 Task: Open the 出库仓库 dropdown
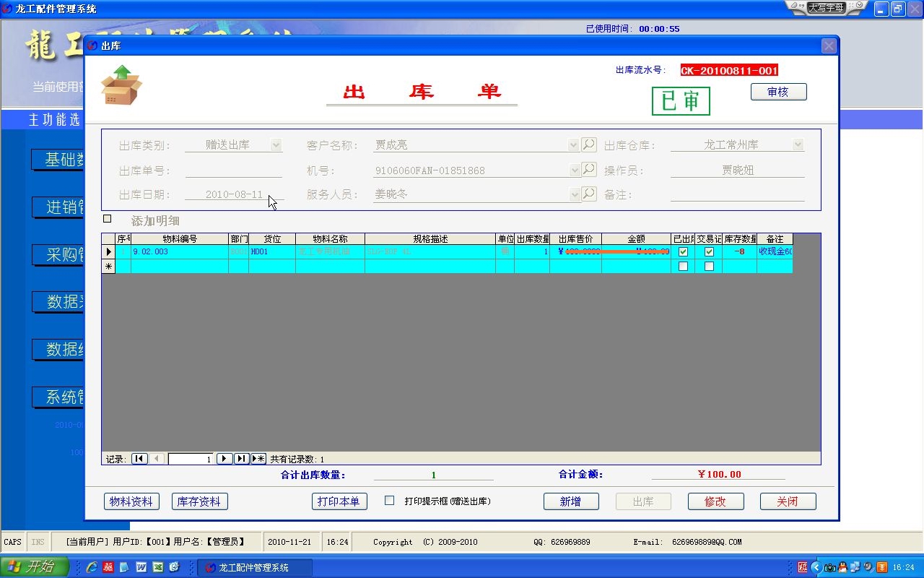[798, 145]
